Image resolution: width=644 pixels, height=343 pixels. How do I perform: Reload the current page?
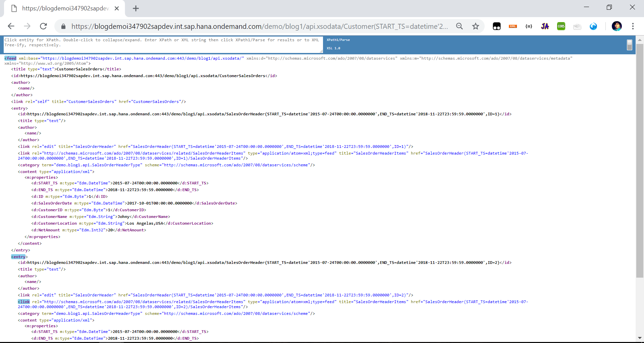coord(43,26)
